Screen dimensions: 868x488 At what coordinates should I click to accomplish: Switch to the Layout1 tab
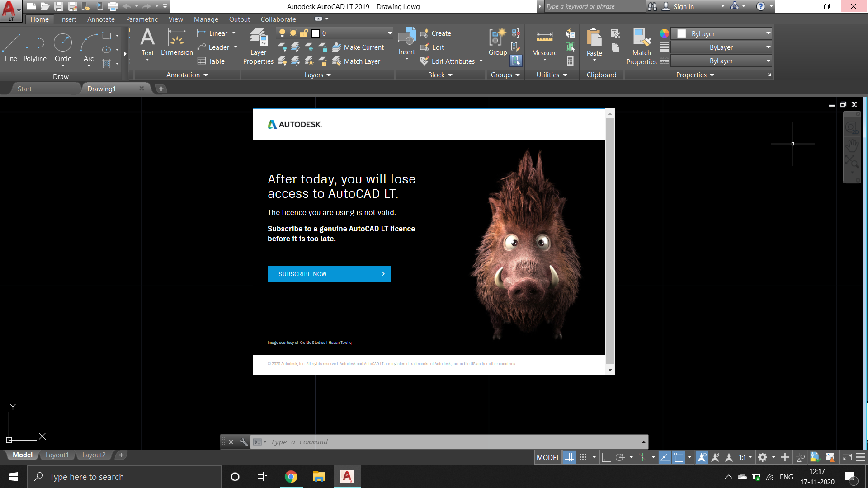coord(57,455)
